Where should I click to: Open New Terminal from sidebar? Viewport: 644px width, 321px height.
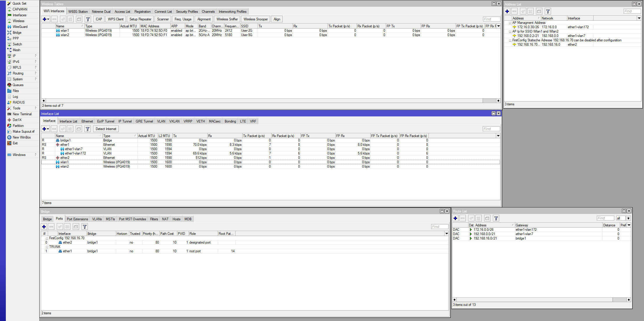pyautogui.click(x=22, y=114)
